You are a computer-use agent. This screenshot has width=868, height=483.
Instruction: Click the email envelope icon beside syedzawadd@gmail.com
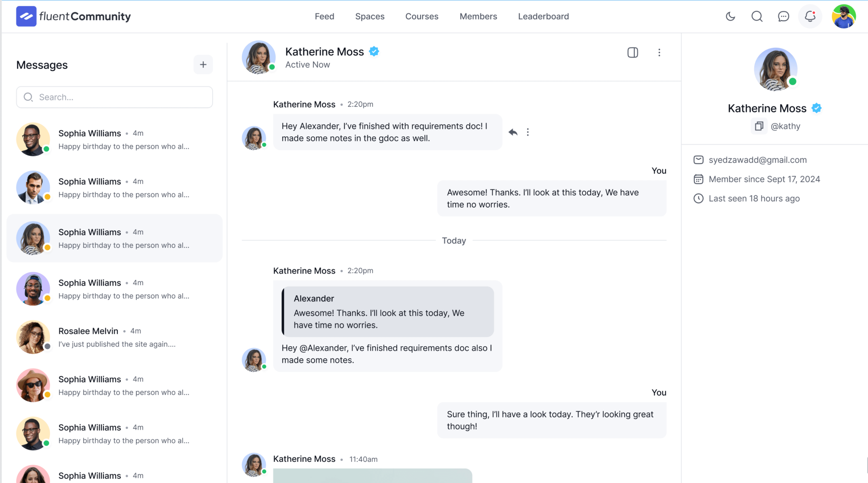click(698, 160)
